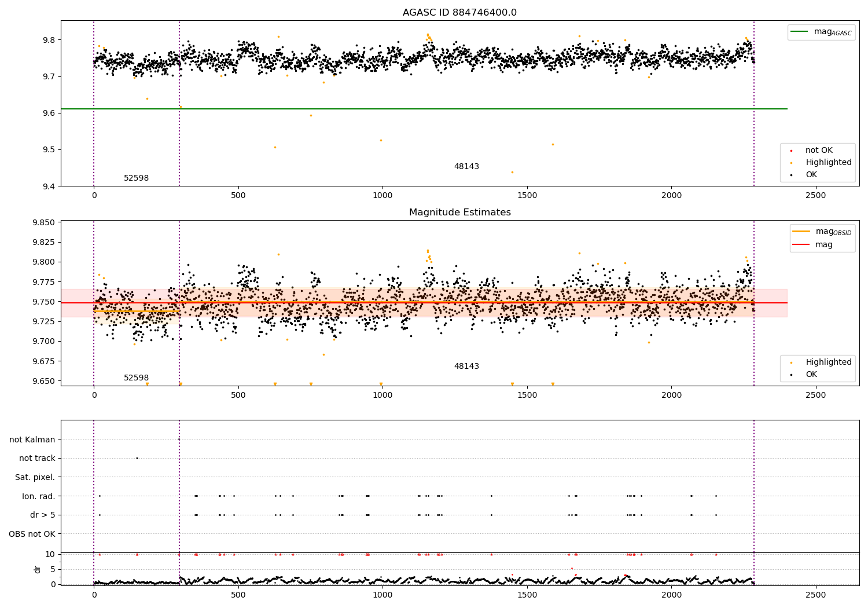The width and height of the screenshot is (868, 608).
Task: Select the mag OBSID legend label
Action: click(834, 232)
